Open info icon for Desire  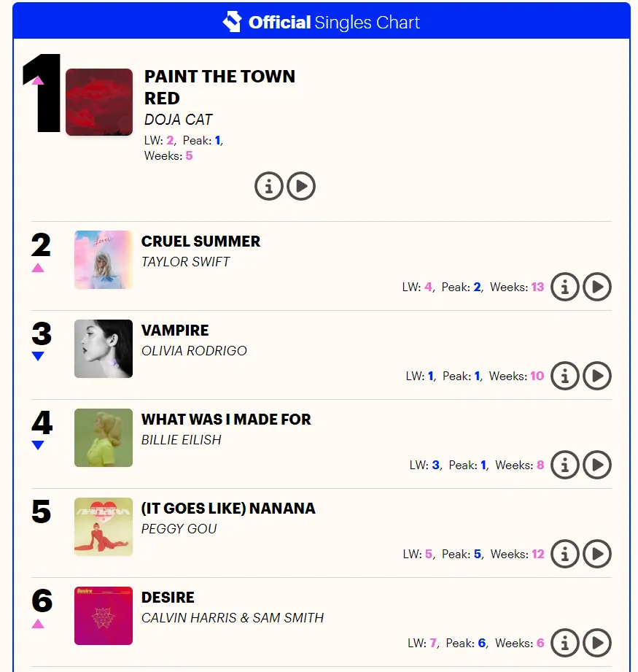click(x=565, y=643)
